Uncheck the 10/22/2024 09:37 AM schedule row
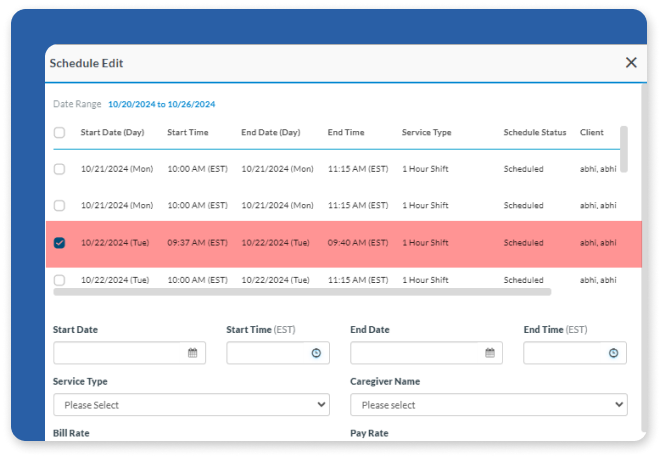The image size is (662, 458). 59,243
